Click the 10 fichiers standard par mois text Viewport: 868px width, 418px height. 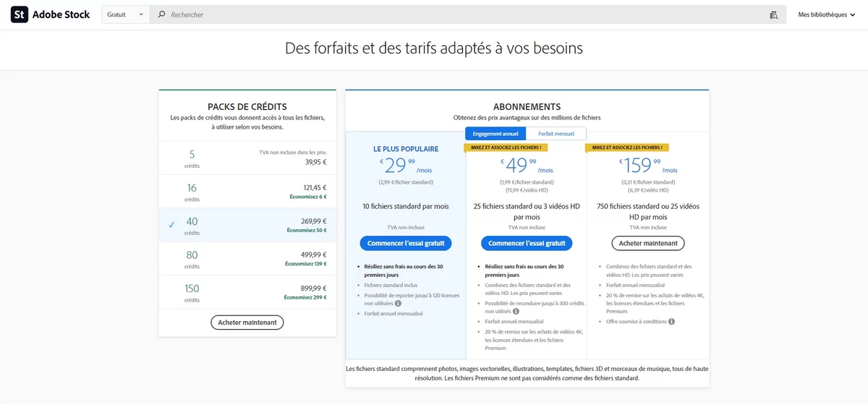click(x=406, y=206)
